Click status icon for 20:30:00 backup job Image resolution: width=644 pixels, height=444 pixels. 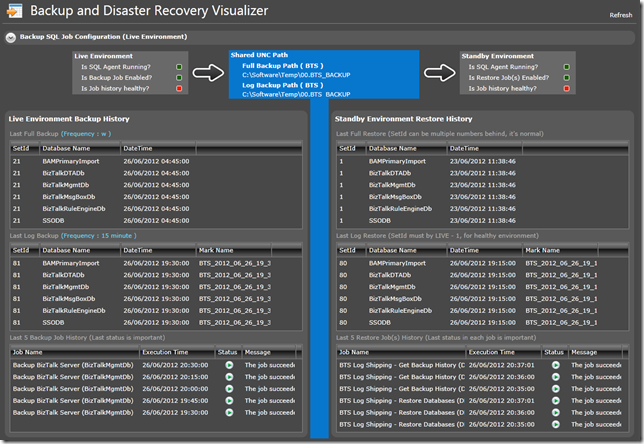[228, 365]
